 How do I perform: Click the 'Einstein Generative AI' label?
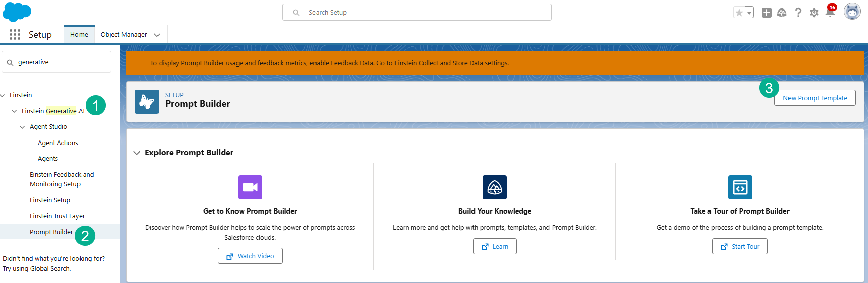pyautogui.click(x=53, y=111)
